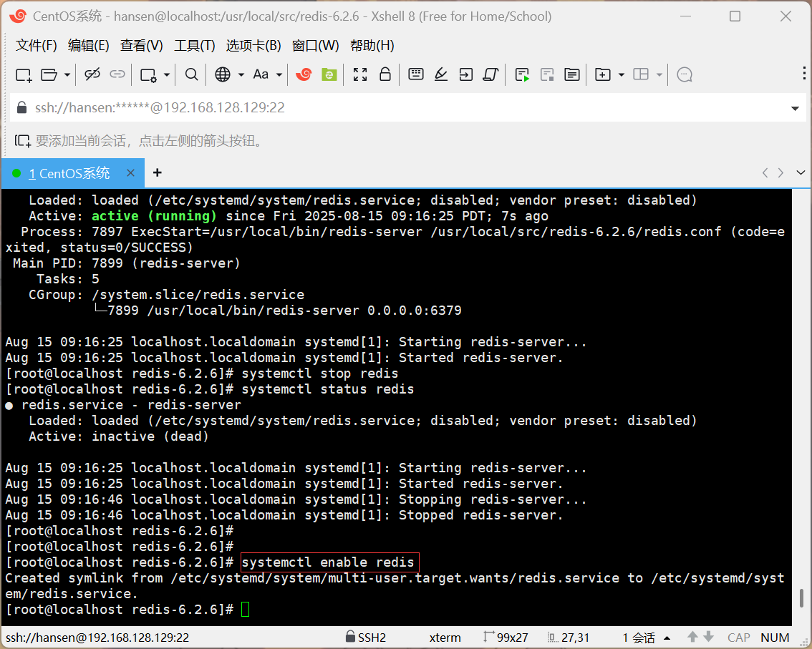Image resolution: width=812 pixels, height=649 pixels.
Task: Open the 工具(T) menu
Action: pos(194,46)
